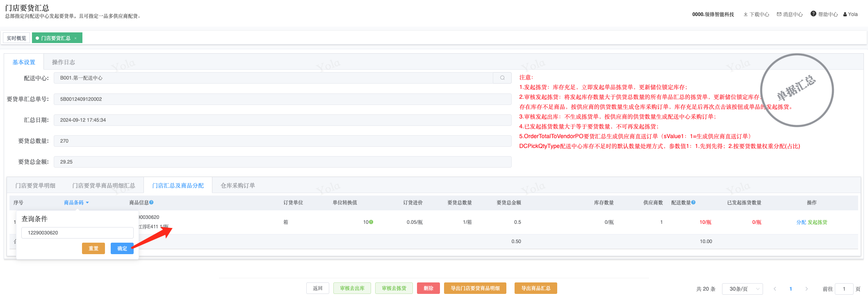
Task: Click the red 10/瓶 配送数量 cell
Action: pyautogui.click(x=705, y=222)
